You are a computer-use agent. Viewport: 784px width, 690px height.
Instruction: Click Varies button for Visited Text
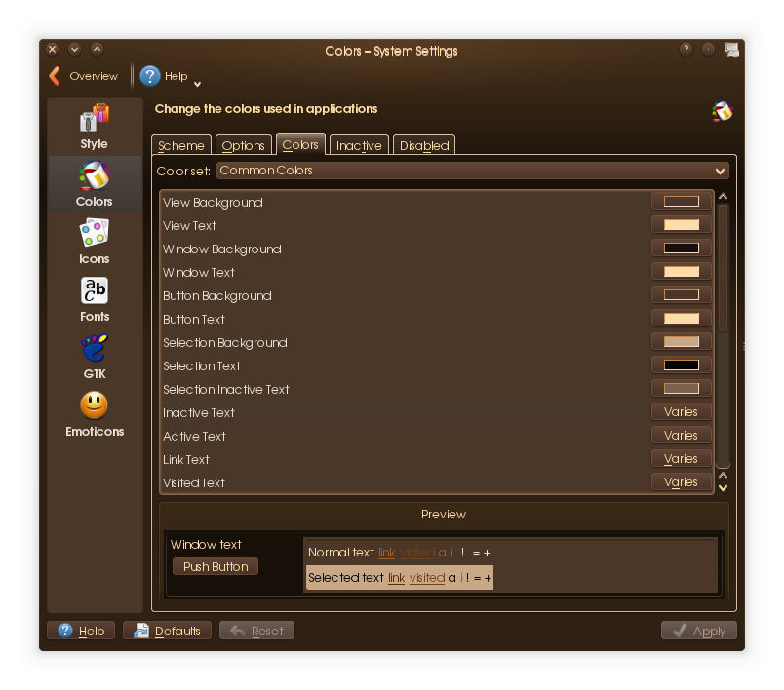[x=681, y=482]
